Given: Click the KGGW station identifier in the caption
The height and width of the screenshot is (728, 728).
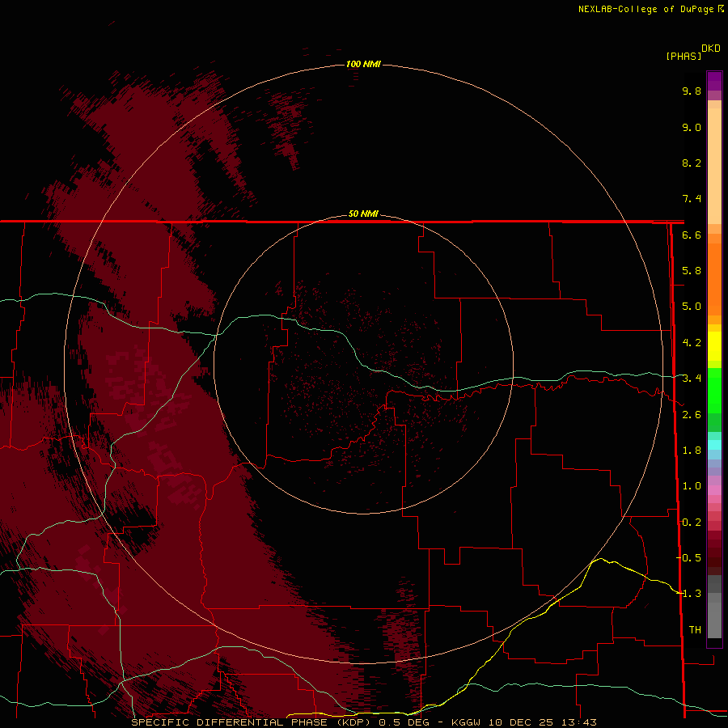Looking at the screenshot, I should 466,722.
